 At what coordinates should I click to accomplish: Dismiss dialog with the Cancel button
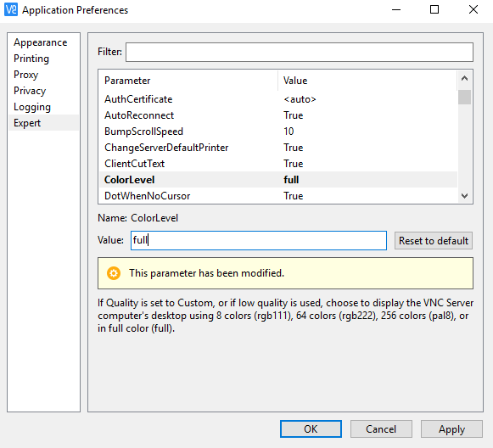381,428
